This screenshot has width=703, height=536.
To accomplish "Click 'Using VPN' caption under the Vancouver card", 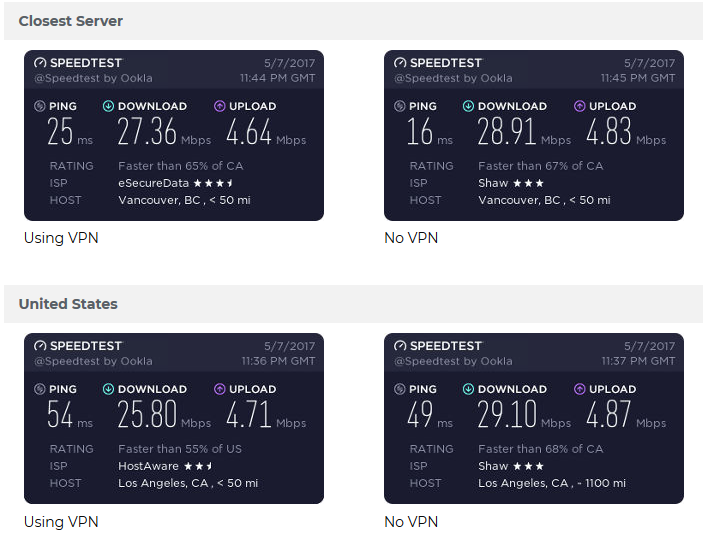I will tap(61, 238).
